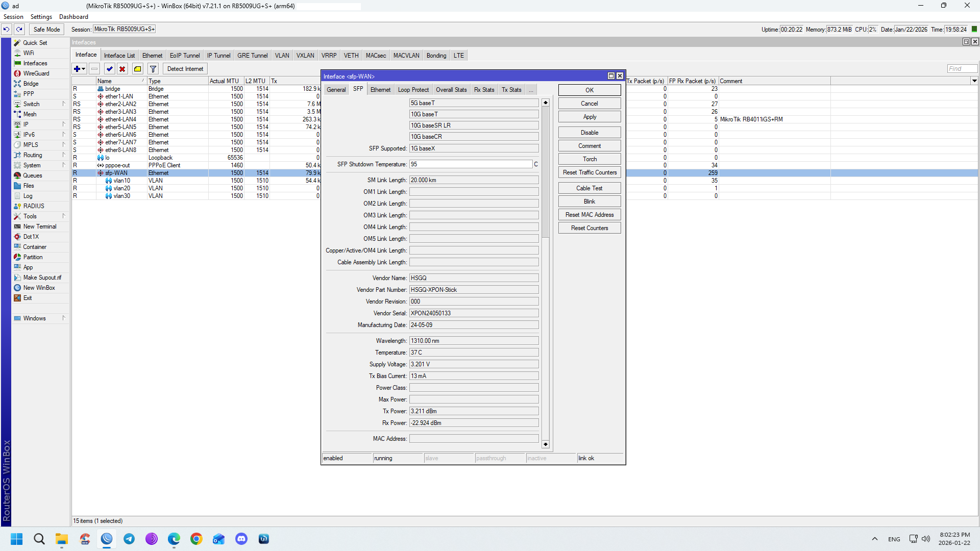Click the yellow comment note icon
The height and width of the screenshot is (551, 980).
(x=137, y=69)
